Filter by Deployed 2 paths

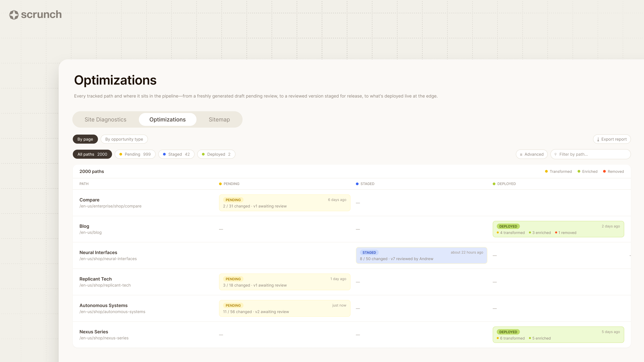pos(216,154)
